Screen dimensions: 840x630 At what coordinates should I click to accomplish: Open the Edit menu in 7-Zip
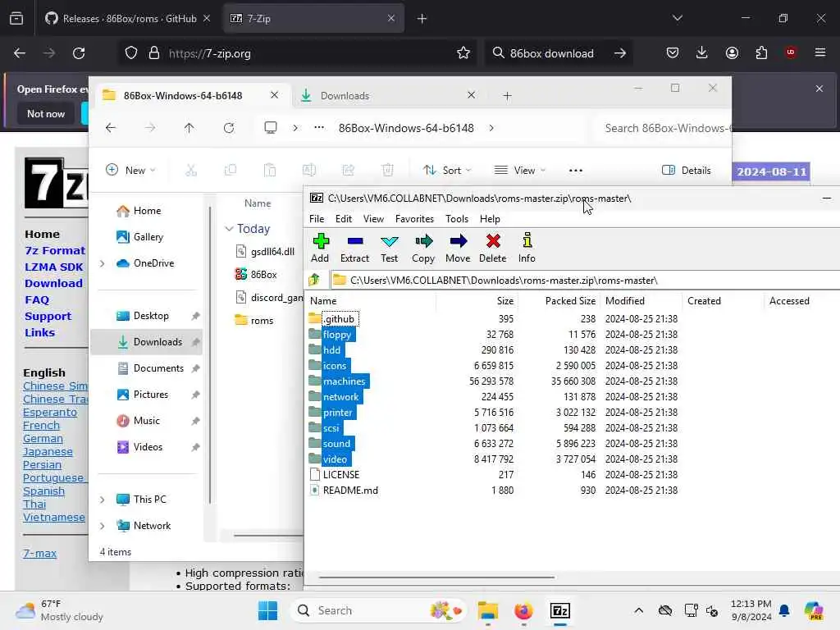(x=344, y=218)
